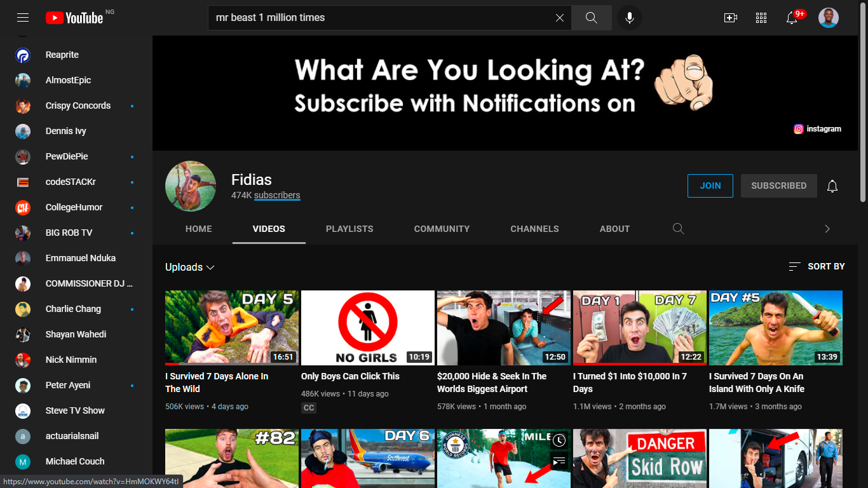Open the Fidias channel avatar
868x488 pixels.
(x=191, y=186)
